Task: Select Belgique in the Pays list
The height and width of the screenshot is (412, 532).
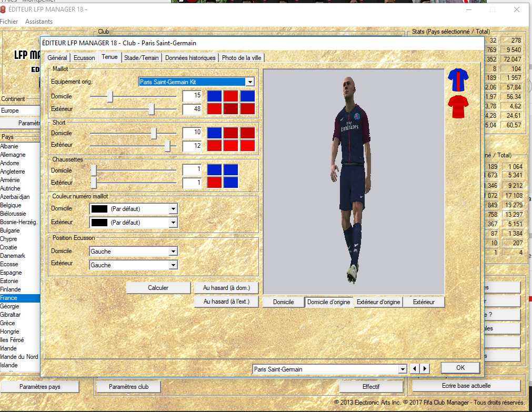Action: click(x=20, y=205)
